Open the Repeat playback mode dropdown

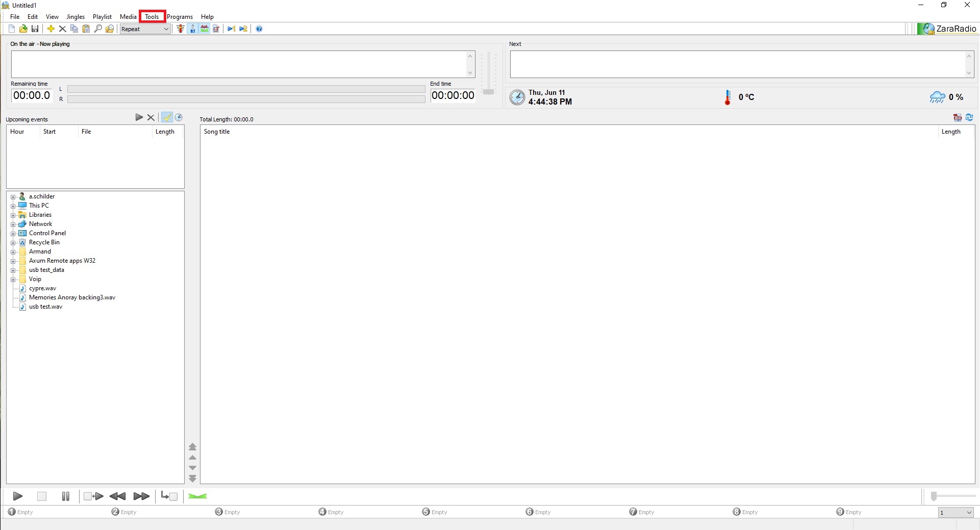(x=145, y=29)
